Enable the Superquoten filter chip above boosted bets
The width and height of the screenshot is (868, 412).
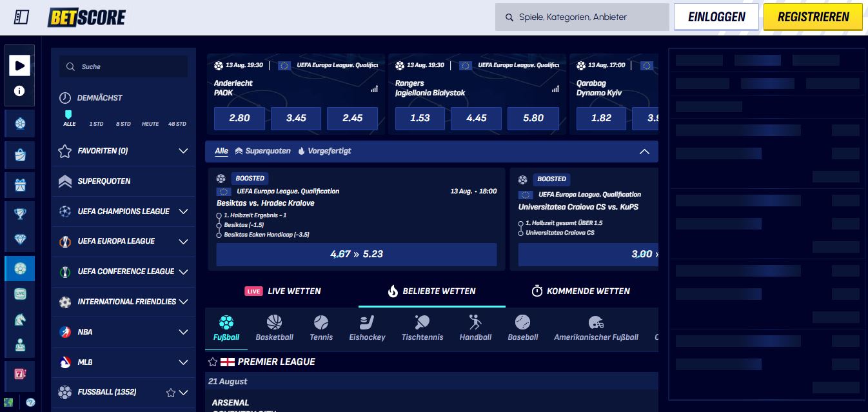click(262, 151)
